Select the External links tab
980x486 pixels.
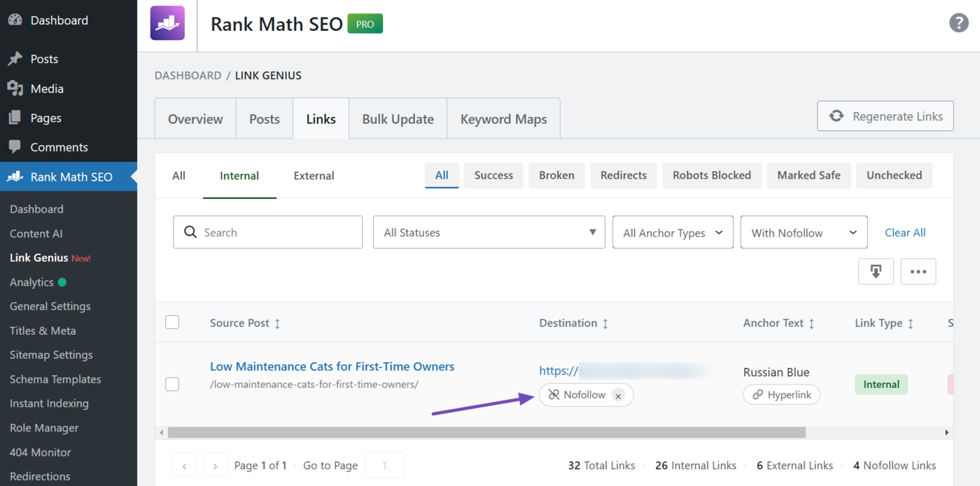pyautogui.click(x=314, y=176)
